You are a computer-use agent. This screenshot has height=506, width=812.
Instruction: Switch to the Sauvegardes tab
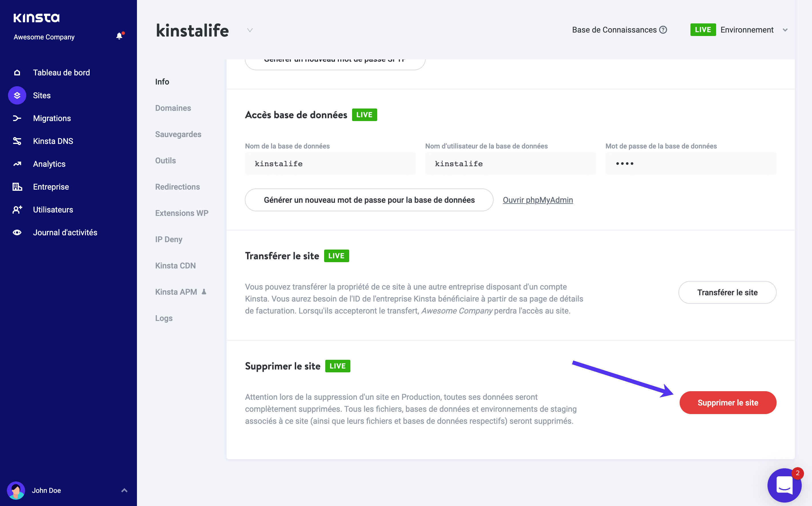[x=178, y=134]
